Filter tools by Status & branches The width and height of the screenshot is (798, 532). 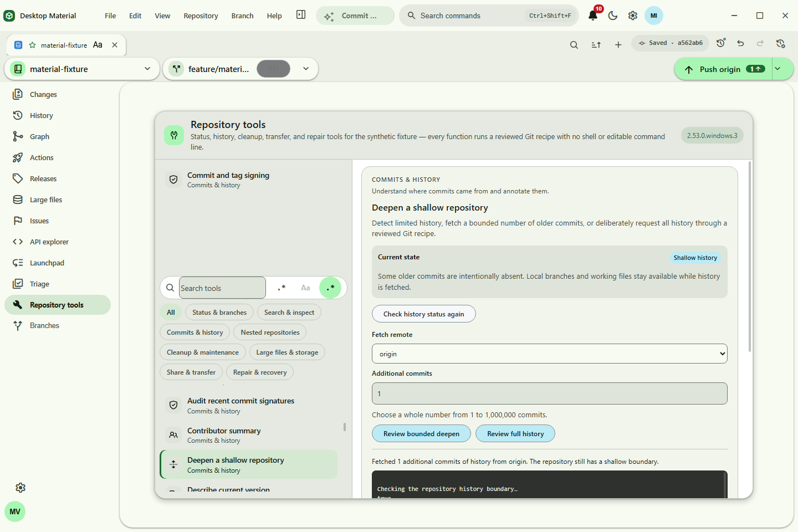click(219, 313)
